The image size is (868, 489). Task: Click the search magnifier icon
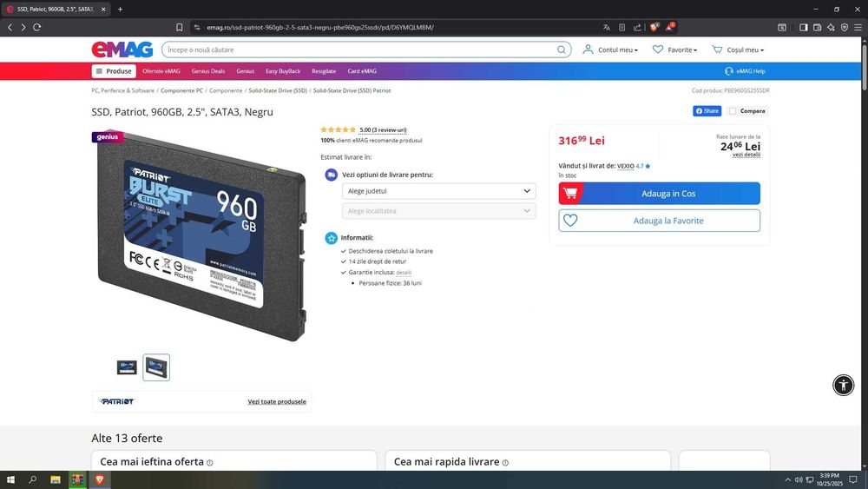click(x=562, y=50)
